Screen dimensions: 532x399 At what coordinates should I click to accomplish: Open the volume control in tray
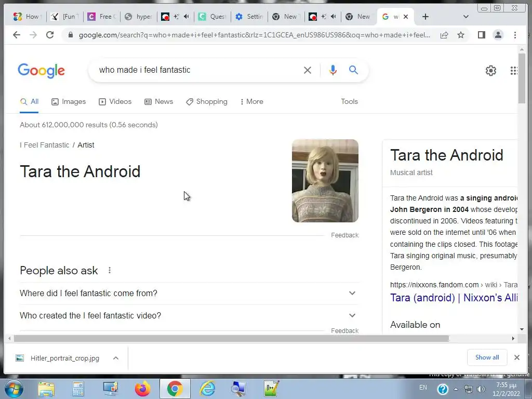coord(481,390)
